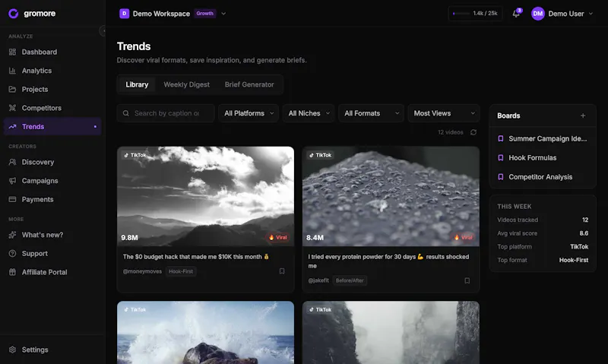Open Discovery people icon
Screen dimensions: 608x364
click(12, 162)
